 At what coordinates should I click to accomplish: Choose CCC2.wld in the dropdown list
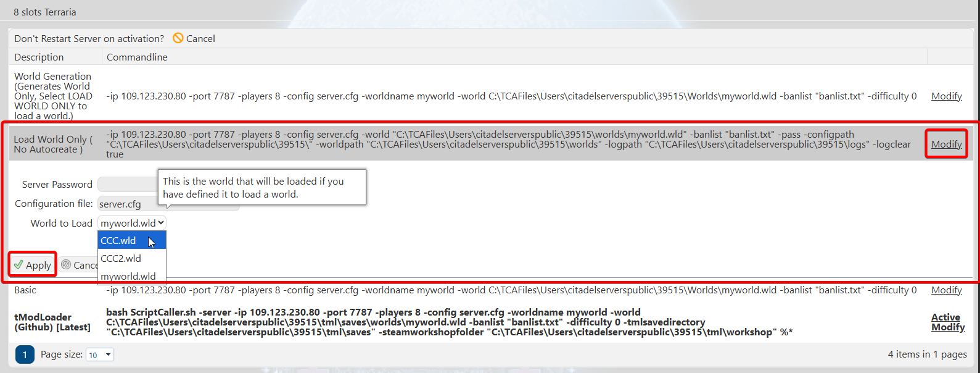pyautogui.click(x=121, y=258)
